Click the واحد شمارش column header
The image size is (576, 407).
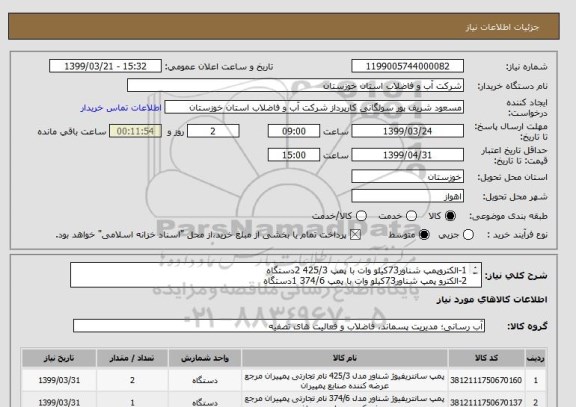205,358
